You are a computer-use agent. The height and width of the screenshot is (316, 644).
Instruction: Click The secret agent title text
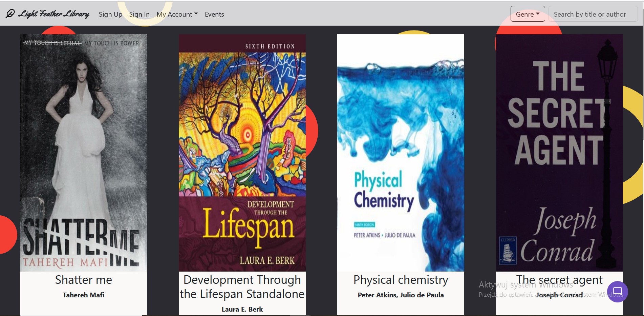point(559,280)
